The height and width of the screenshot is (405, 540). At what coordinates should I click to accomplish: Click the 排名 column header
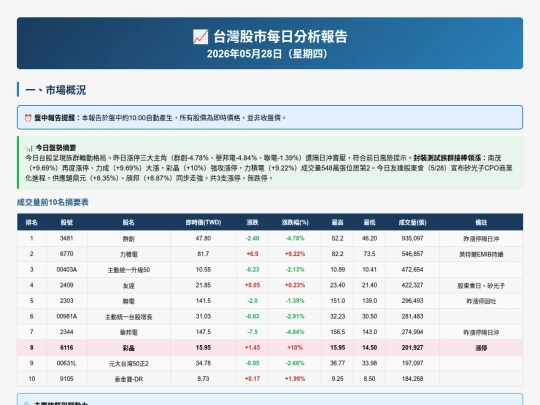32,222
